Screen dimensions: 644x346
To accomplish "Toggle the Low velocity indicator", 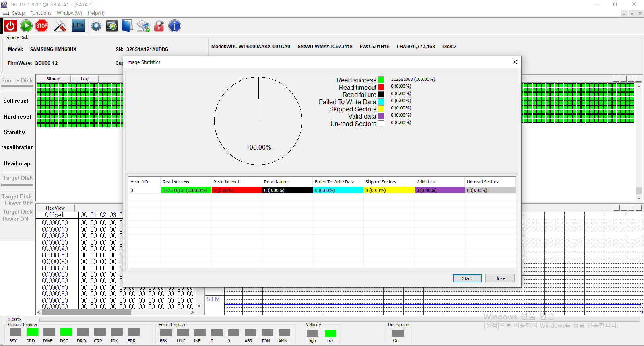I will click(330, 333).
